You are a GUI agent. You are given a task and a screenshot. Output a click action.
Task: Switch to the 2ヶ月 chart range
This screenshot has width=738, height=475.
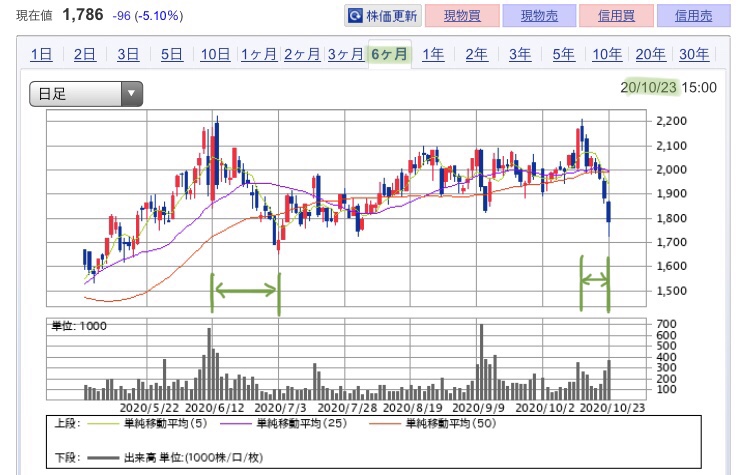302,55
